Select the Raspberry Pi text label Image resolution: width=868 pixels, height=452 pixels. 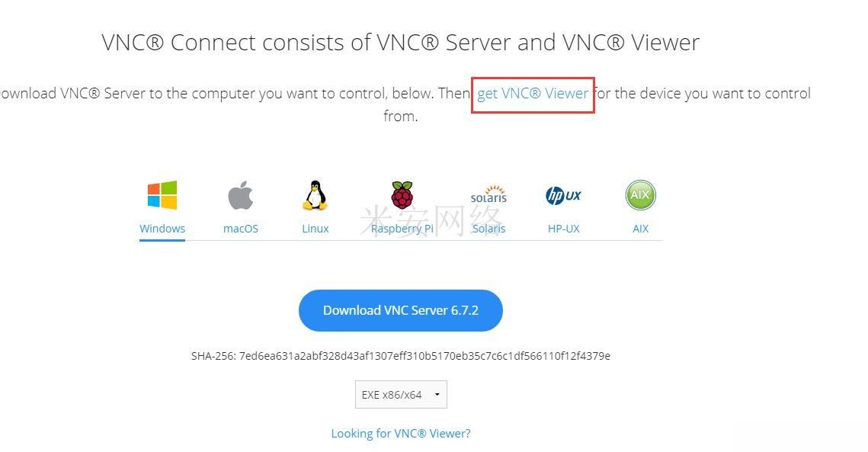pyautogui.click(x=402, y=229)
